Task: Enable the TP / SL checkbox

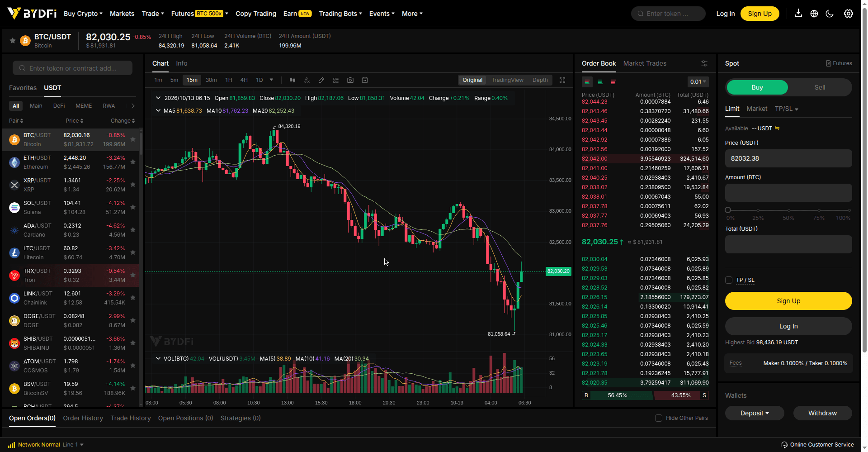Action: pos(729,280)
